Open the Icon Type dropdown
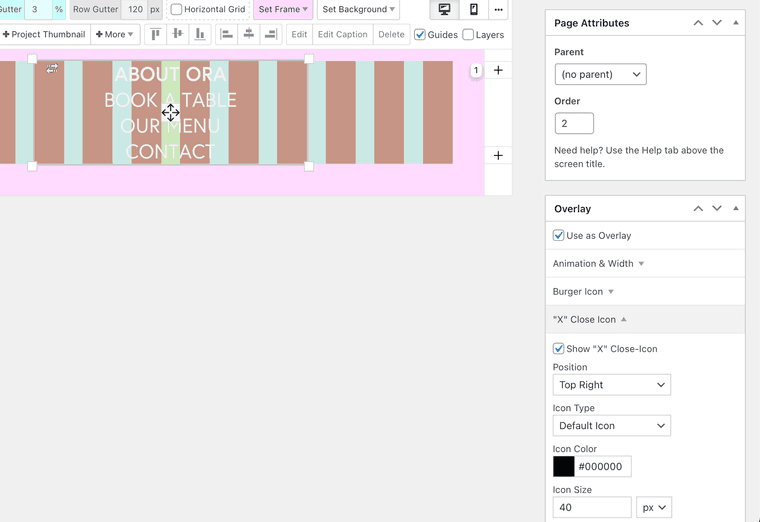The width and height of the screenshot is (760, 522). [x=611, y=426]
